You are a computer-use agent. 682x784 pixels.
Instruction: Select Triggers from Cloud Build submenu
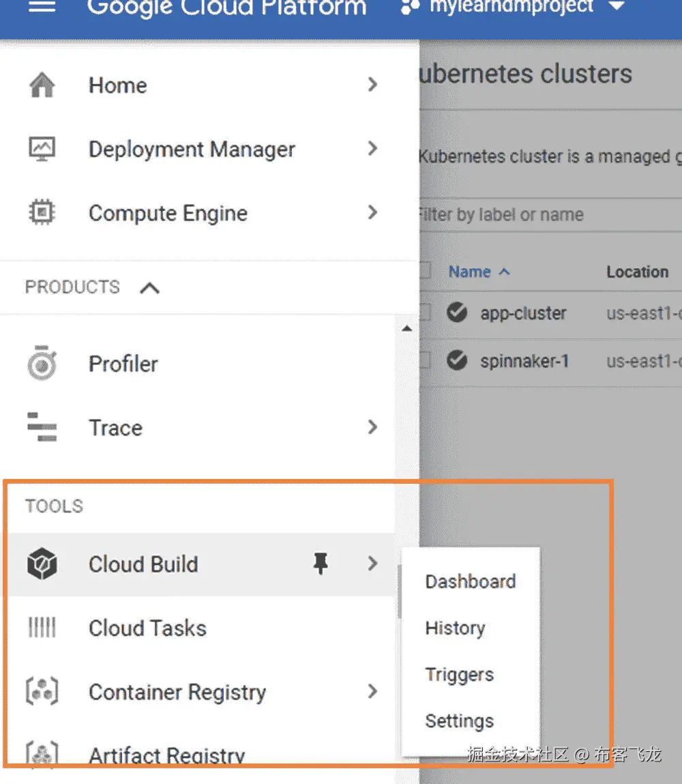coord(459,674)
